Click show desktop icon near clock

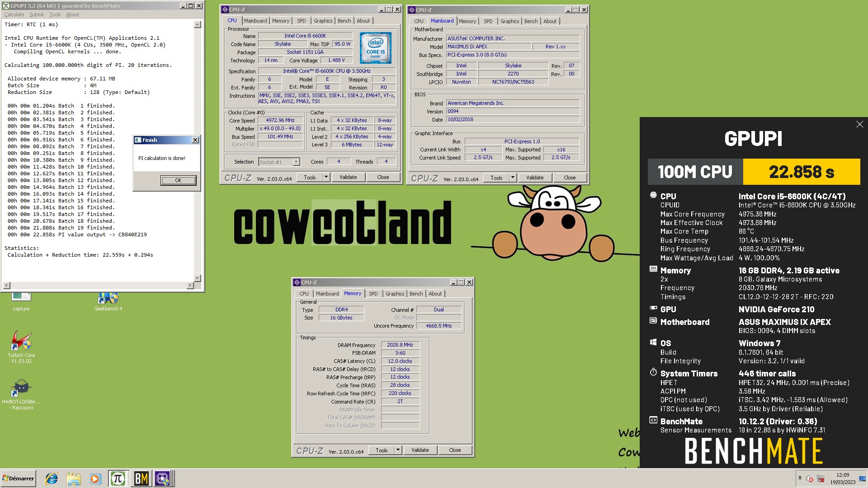[862, 479]
